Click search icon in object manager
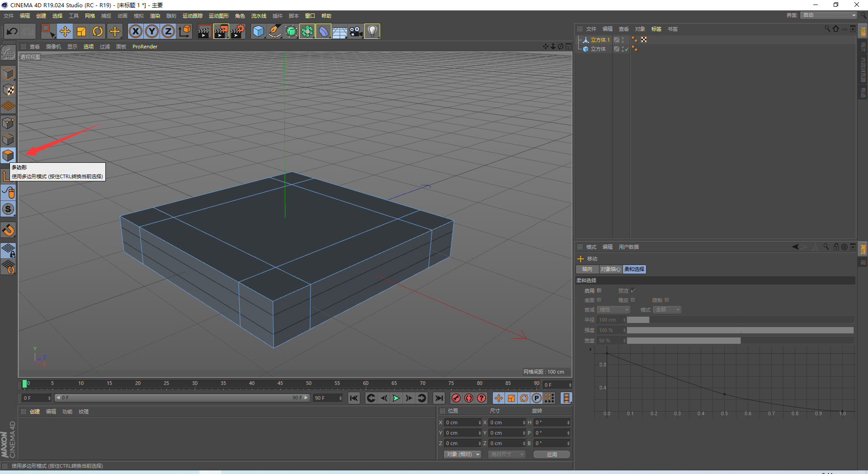 (827, 29)
